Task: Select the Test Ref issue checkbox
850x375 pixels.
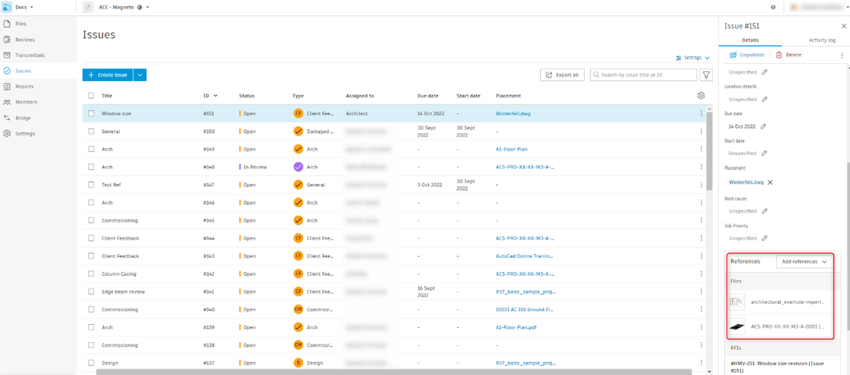Action: (91, 185)
